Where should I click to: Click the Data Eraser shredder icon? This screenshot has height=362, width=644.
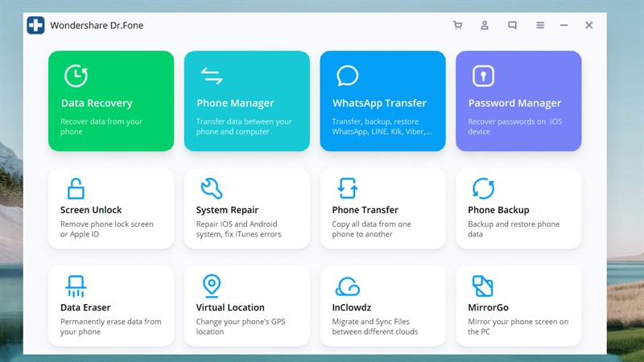(76, 286)
